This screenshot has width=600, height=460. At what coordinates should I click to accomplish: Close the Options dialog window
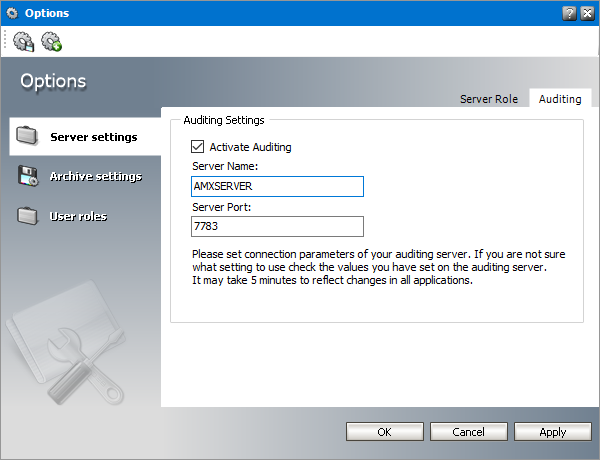click(586, 13)
